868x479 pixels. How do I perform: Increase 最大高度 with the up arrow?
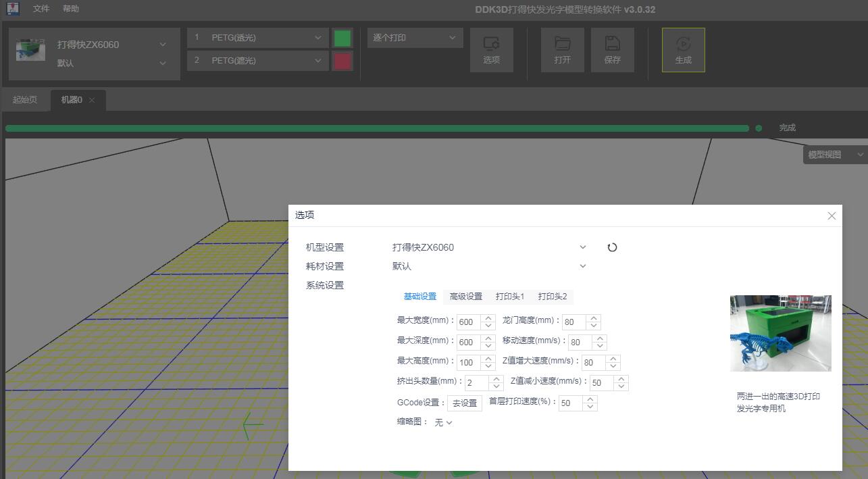point(488,359)
